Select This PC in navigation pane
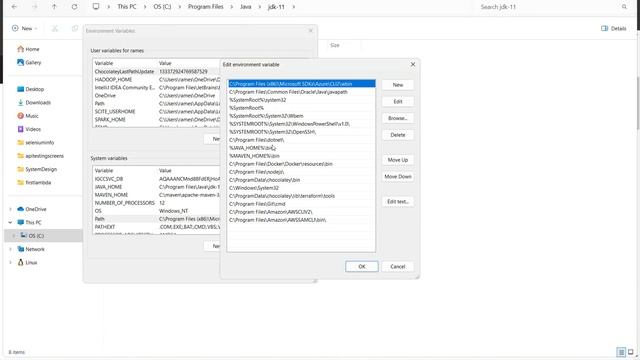 [x=29, y=222]
